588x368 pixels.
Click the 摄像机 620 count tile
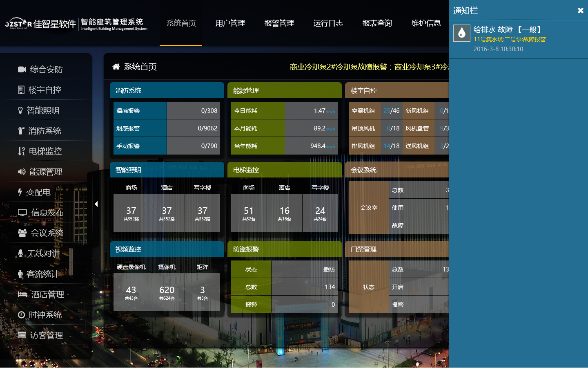(167, 292)
